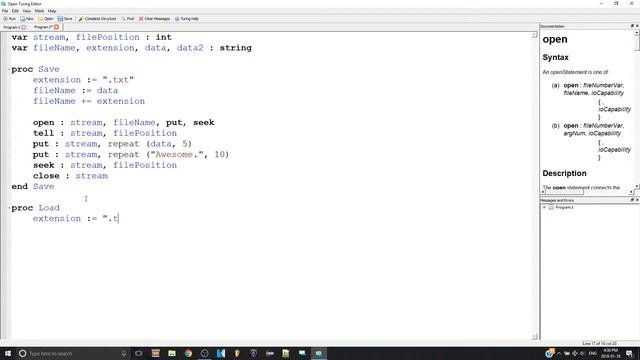
Task: Open the Windows Start menu
Action: pyautogui.click(x=8, y=353)
